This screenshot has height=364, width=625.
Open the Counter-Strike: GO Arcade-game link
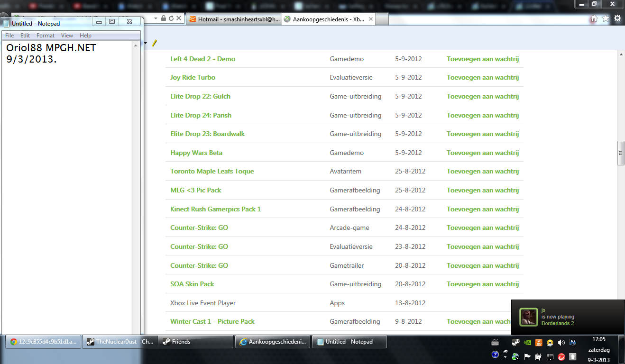[199, 227]
